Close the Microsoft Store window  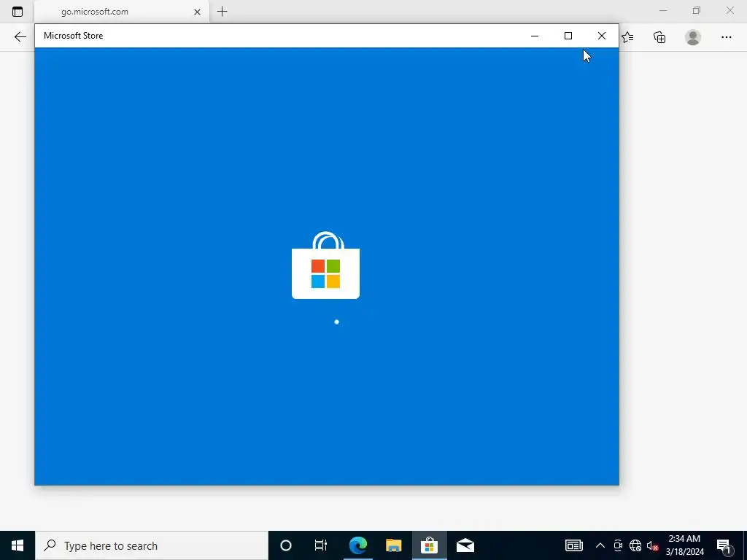pyautogui.click(x=602, y=36)
